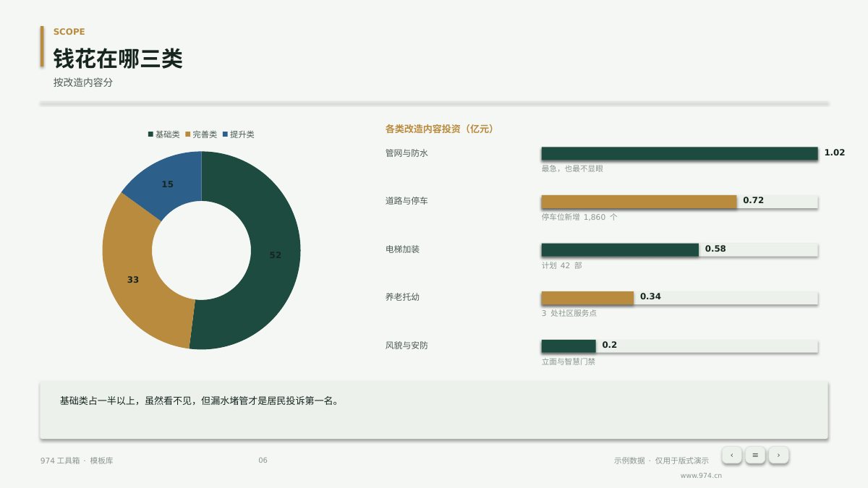Click the value 1.02
This screenshot has width=868, height=488.
[835, 153]
